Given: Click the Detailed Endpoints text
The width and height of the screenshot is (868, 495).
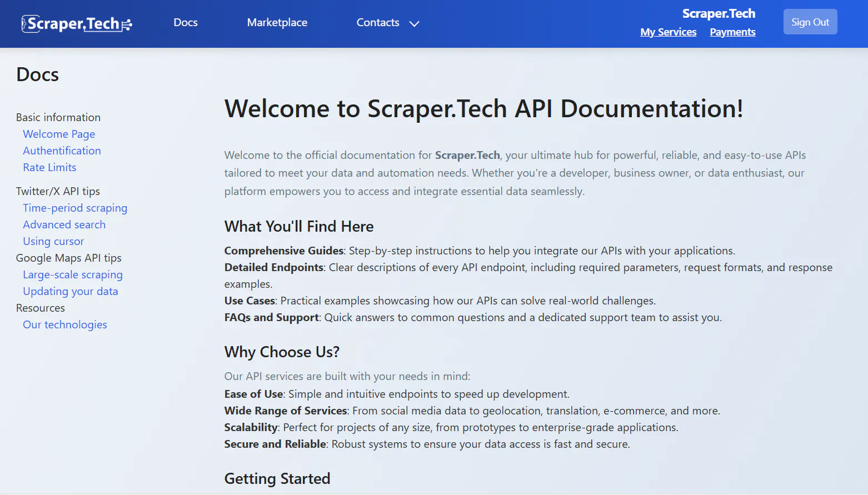Looking at the screenshot, I should coord(274,267).
